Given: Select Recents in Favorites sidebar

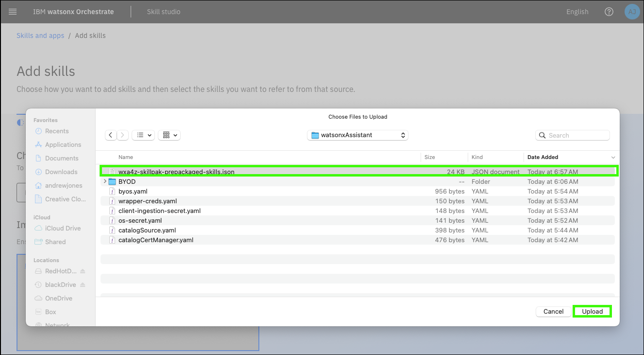Looking at the screenshot, I should pos(57,131).
